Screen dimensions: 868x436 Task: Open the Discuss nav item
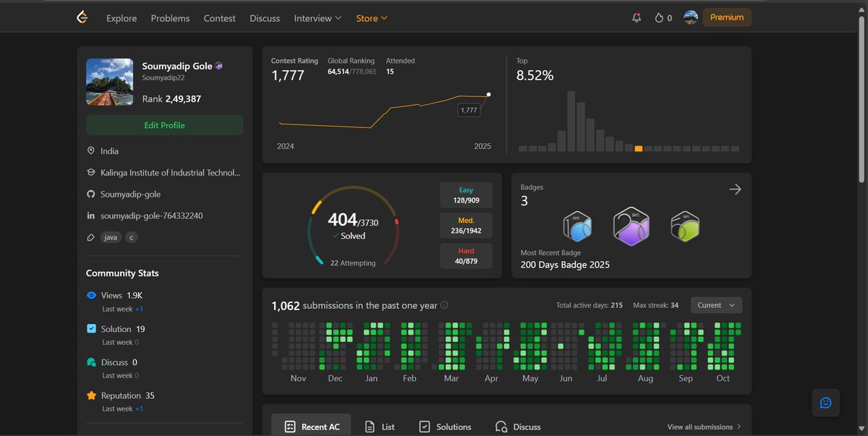265,18
